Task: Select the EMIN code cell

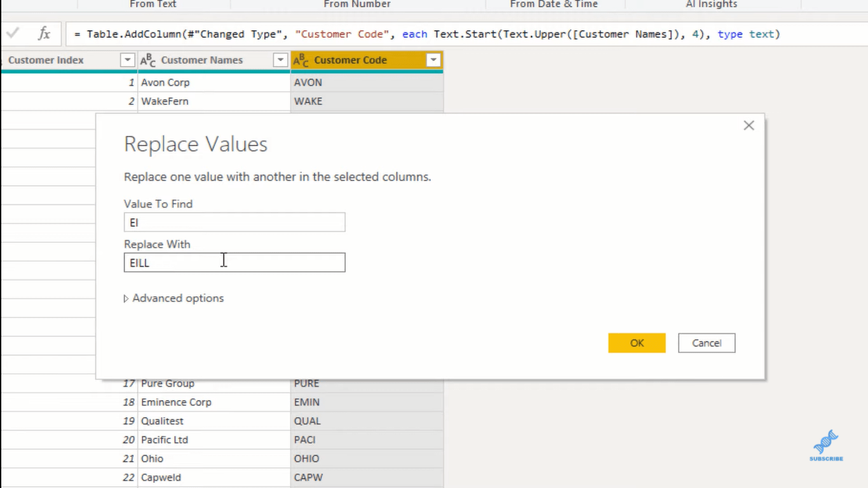Action: tap(367, 402)
